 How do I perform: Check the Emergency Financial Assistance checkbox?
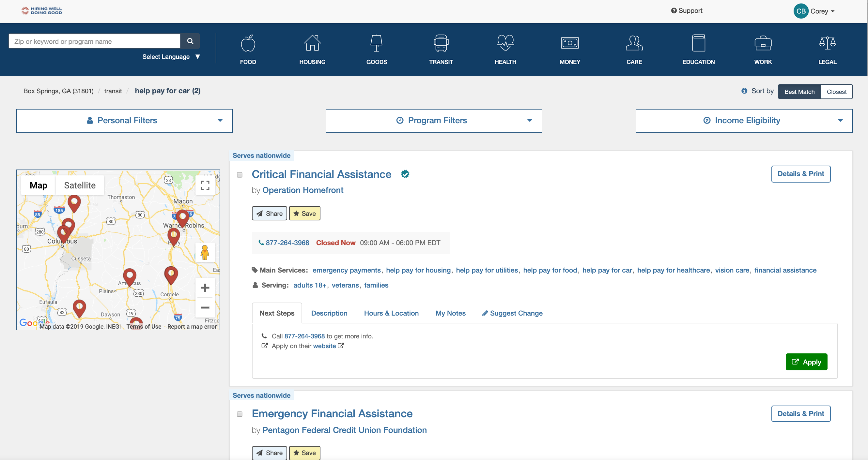coord(240,414)
